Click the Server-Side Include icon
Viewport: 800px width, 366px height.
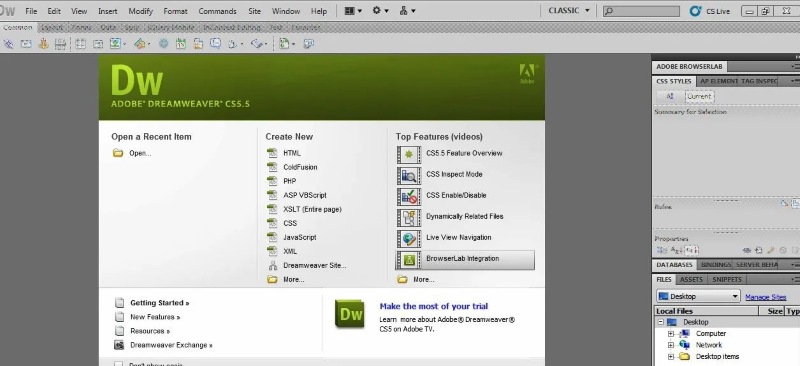pyautogui.click(x=198, y=44)
